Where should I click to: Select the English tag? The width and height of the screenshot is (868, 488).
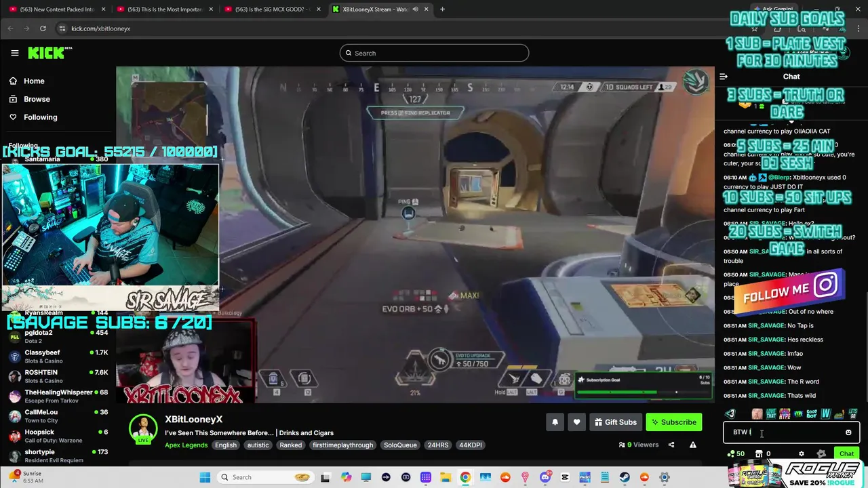point(226,445)
